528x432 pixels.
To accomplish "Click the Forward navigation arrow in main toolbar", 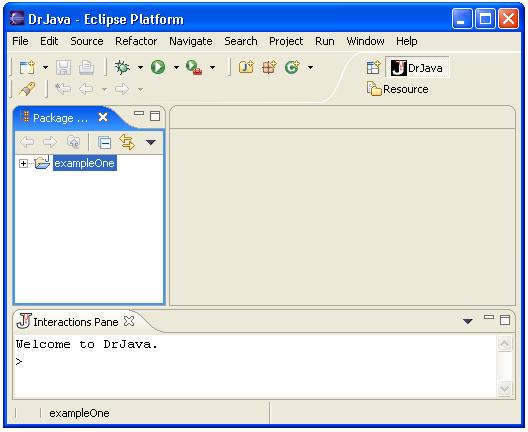I will 122,89.
